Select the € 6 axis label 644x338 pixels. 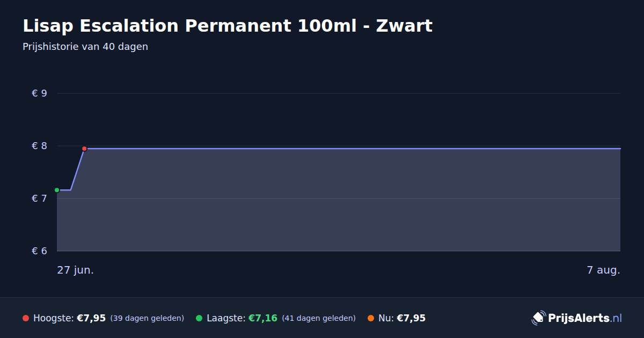(x=40, y=251)
